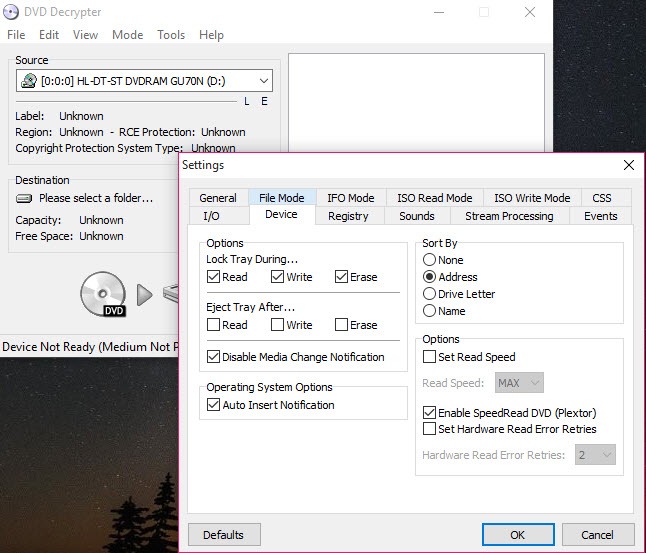Select the Device tab
Screen dimensions: 646x553
pyautogui.click(x=281, y=214)
